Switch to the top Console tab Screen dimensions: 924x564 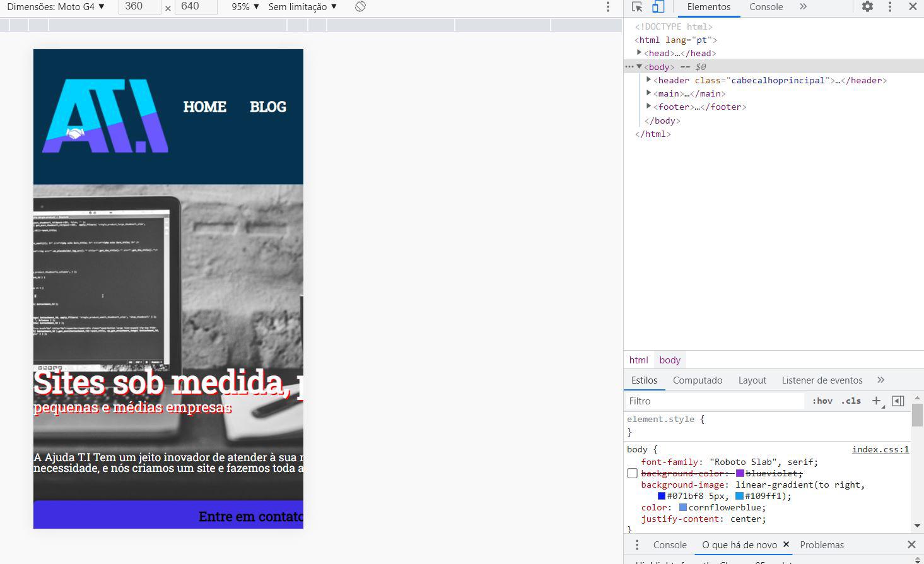(x=766, y=7)
